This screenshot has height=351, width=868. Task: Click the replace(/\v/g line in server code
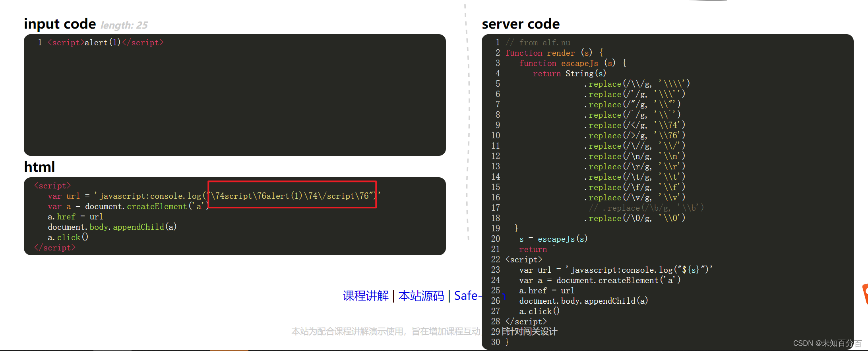point(634,198)
